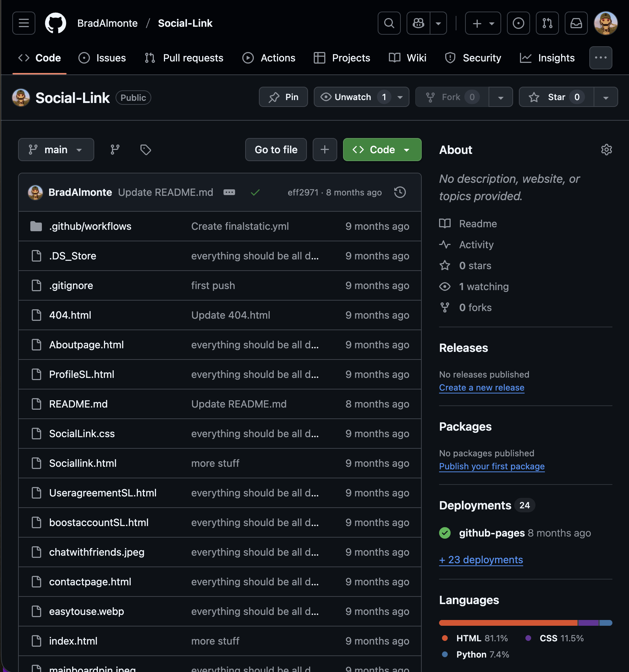This screenshot has width=629, height=672.
Task: Open Copilot chat icon
Action: 418,23
